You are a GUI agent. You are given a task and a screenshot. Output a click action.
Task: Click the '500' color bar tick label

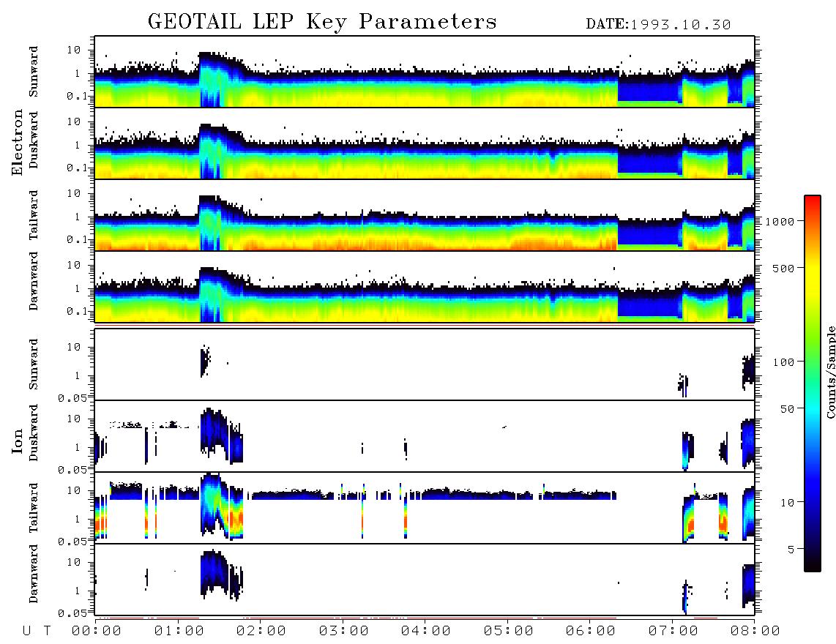[784, 268]
